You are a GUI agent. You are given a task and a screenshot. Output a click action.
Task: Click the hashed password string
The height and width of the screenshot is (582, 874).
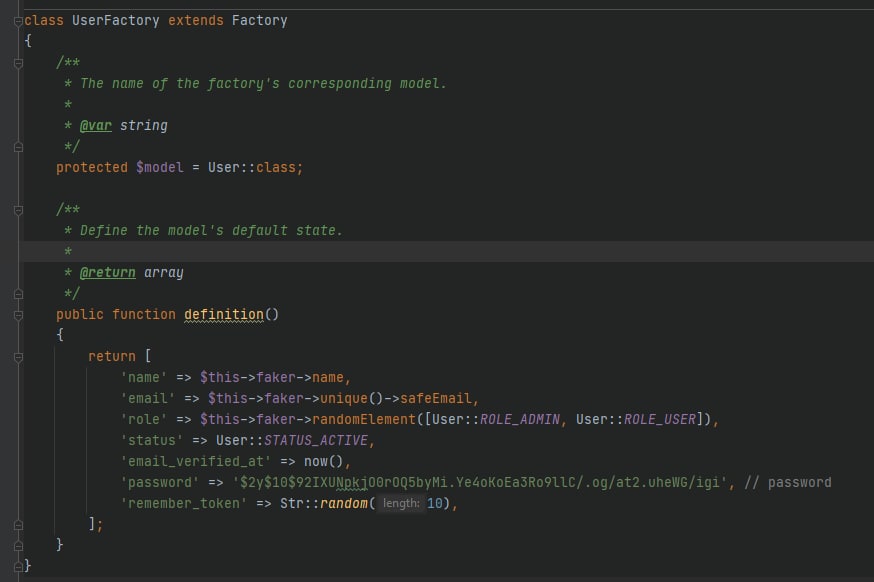pyautogui.click(x=480, y=482)
